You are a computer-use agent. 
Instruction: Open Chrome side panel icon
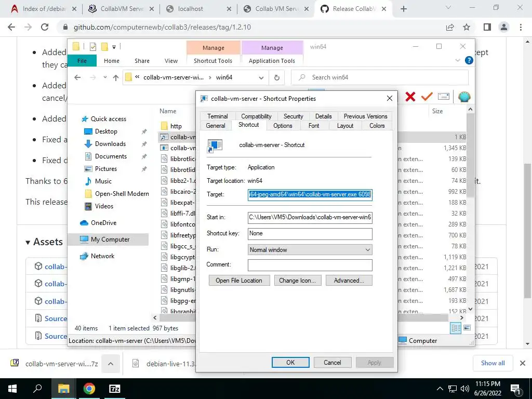tap(487, 27)
